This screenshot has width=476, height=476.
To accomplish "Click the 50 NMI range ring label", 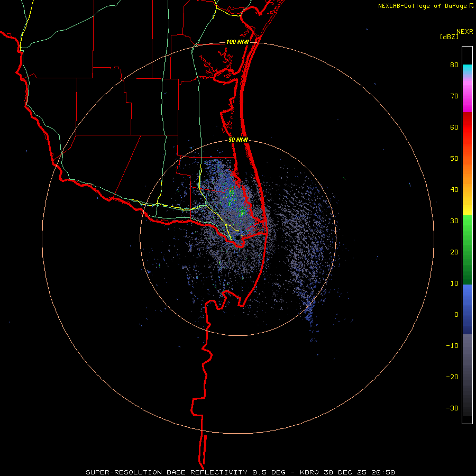I will pos(239,140).
